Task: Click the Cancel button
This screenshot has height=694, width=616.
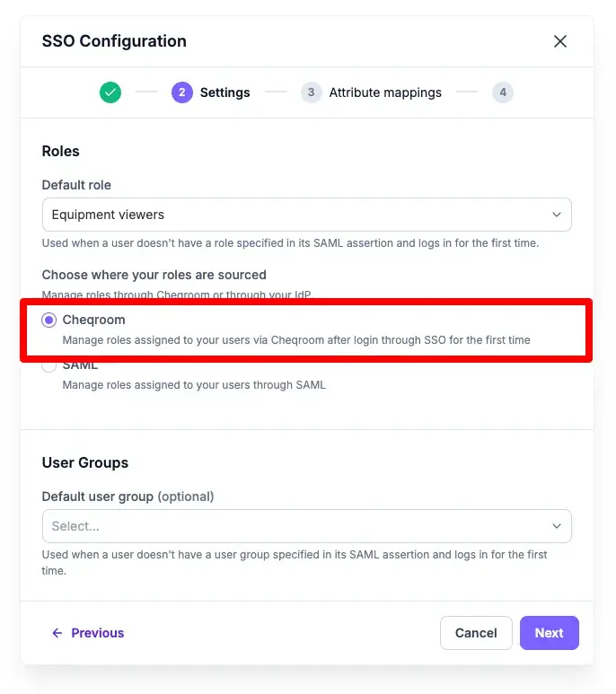Action: 476,633
